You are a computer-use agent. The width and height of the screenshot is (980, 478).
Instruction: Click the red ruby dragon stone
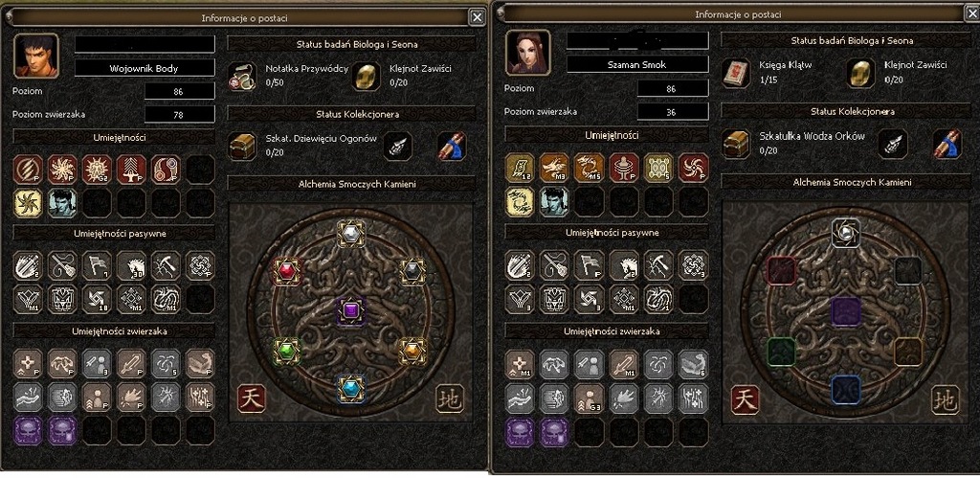[287, 271]
